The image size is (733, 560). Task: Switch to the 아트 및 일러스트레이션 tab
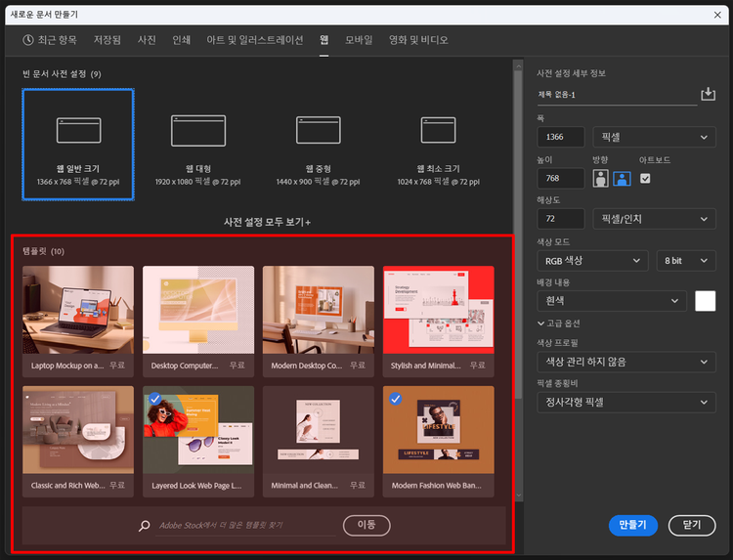[255, 40]
